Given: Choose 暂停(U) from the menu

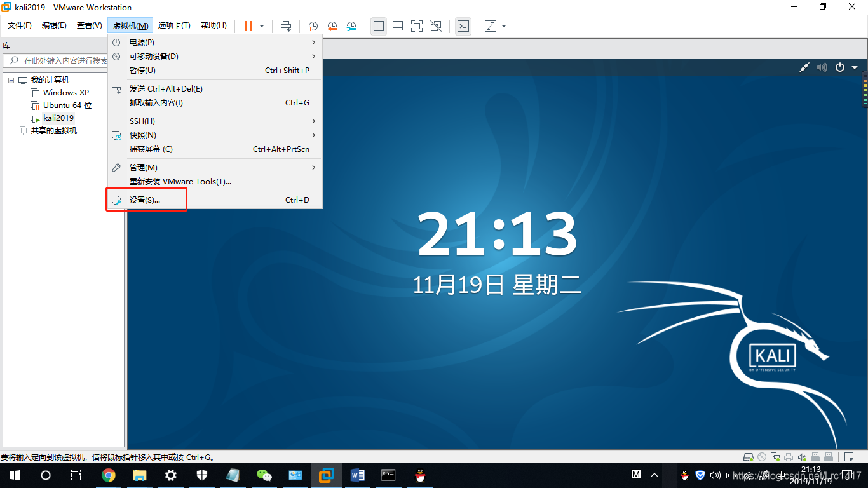Looking at the screenshot, I should pyautogui.click(x=215, y=70).
